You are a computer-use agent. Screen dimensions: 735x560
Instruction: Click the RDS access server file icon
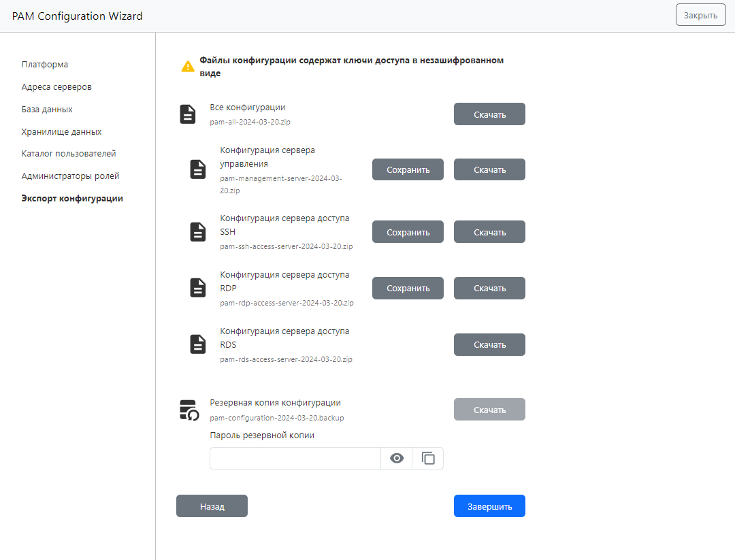click(x=197, y=344)
